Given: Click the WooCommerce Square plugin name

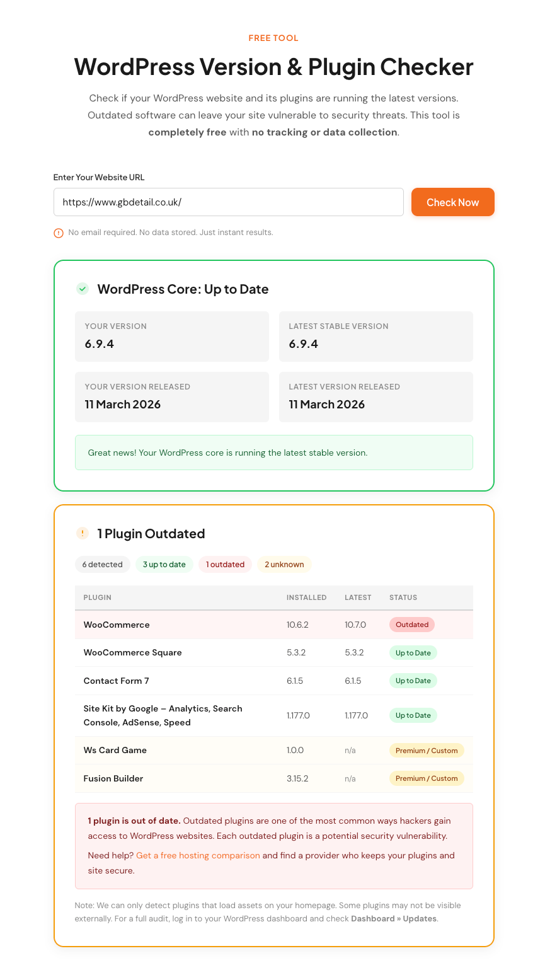Looking at the screenshot, I should 132,652.
